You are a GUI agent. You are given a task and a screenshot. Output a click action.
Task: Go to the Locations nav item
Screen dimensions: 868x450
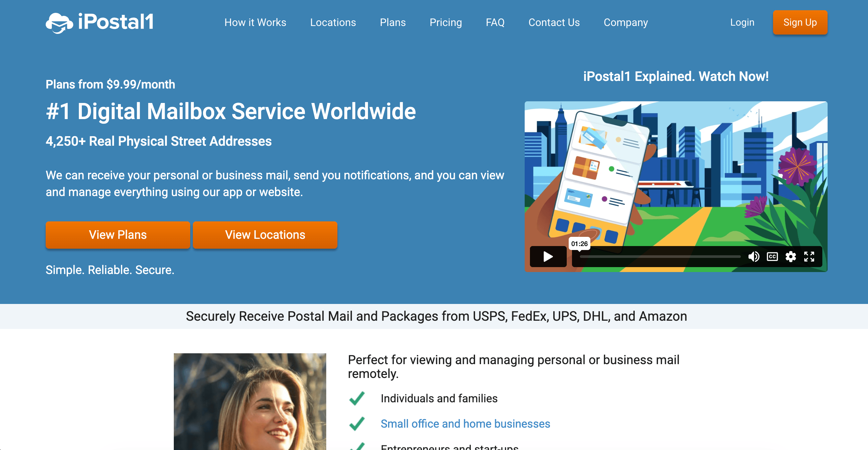point(333,22)
